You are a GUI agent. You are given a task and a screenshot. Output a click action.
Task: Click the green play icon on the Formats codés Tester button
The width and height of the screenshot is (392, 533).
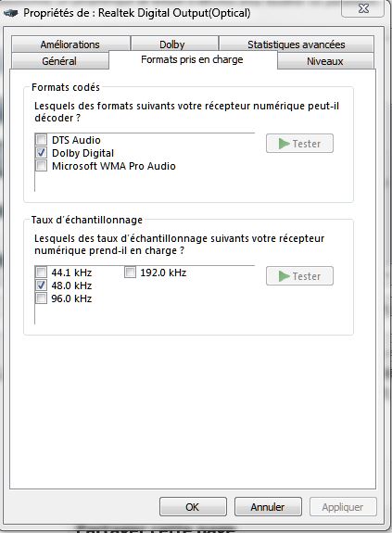[284, 144]
